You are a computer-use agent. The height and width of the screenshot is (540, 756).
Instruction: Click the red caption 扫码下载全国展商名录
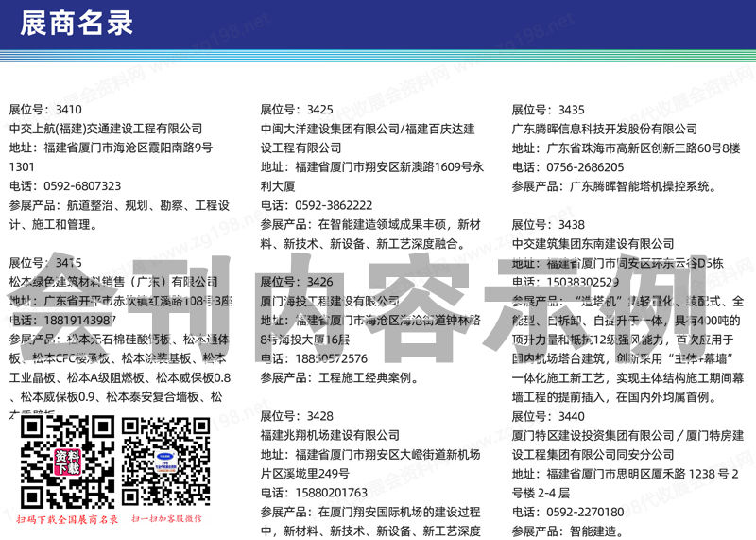click(x=67, y=520)
